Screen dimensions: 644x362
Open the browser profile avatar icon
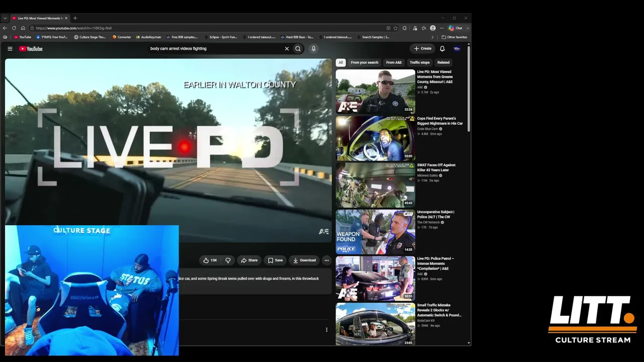(433, 28)
